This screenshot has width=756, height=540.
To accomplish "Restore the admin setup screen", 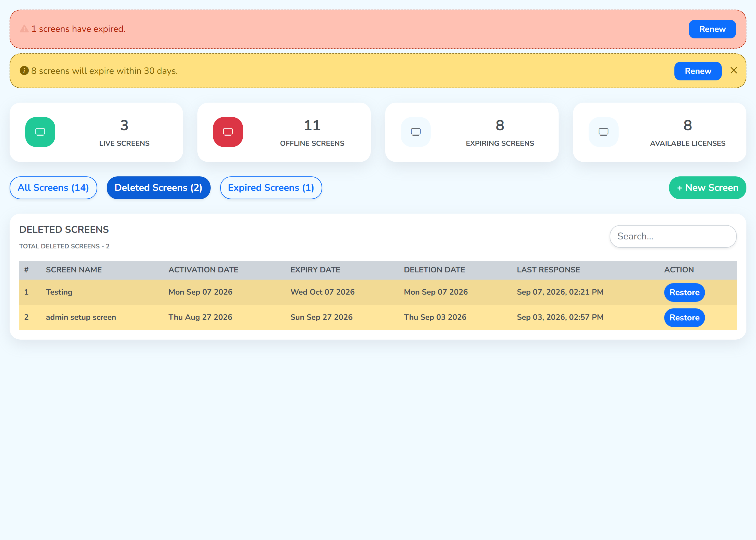I will click(x=685, y=317).
